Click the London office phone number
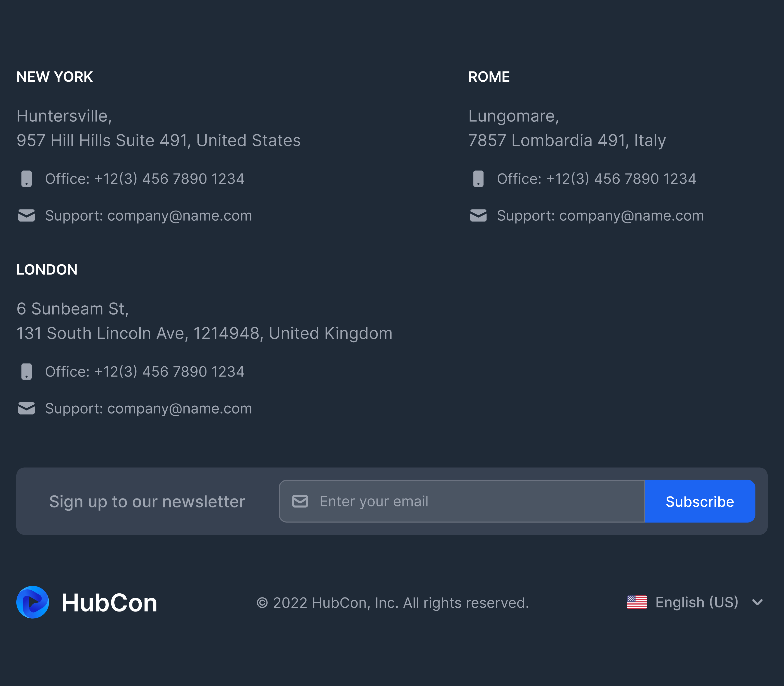The height and width of the screenshot is (686, 784). click(169, 372)
